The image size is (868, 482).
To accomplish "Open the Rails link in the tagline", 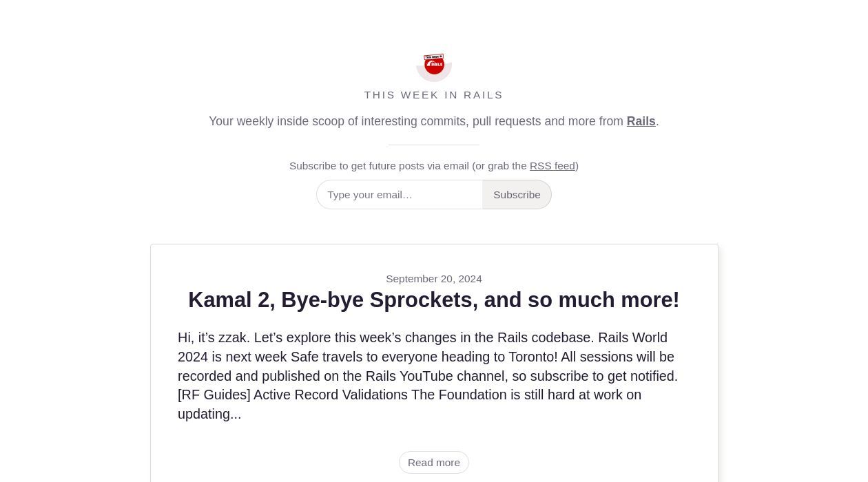I will pyautogui.click(x=641, y=121).
